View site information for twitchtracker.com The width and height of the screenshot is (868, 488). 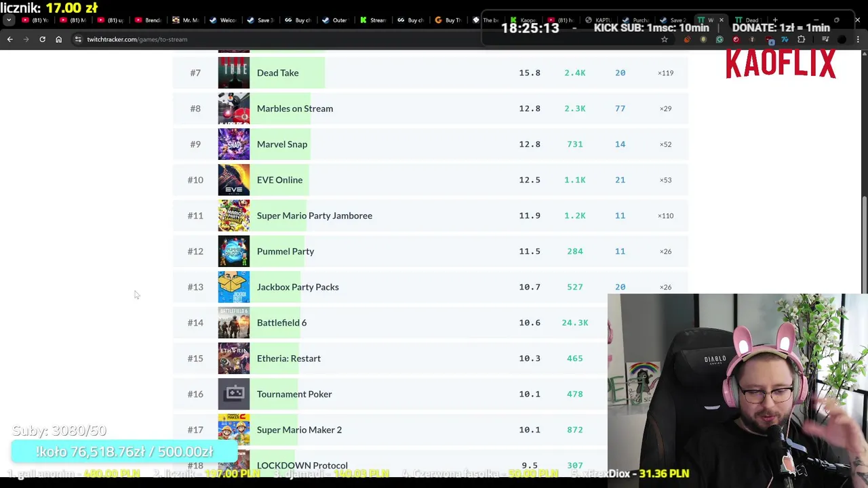pos(79,39)
